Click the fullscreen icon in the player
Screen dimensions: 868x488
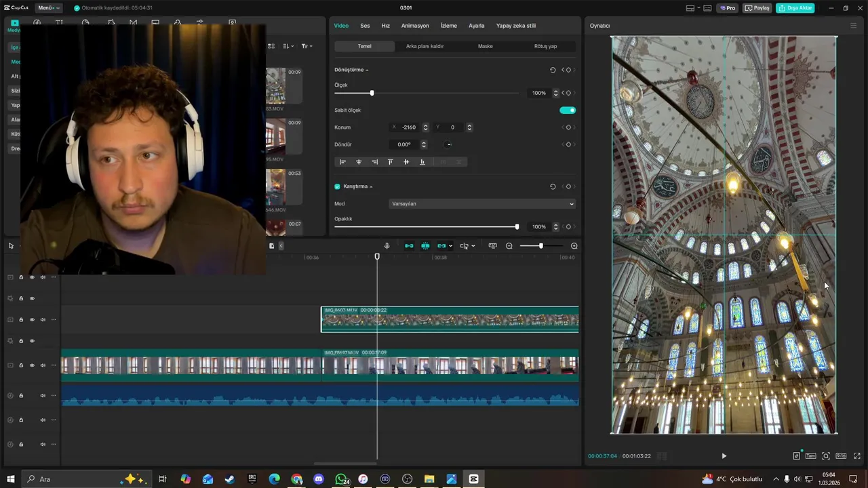(857, 456)
